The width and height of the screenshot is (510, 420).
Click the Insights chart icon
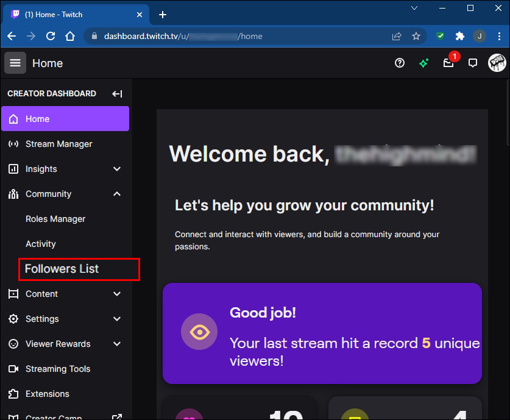point(13,169)
